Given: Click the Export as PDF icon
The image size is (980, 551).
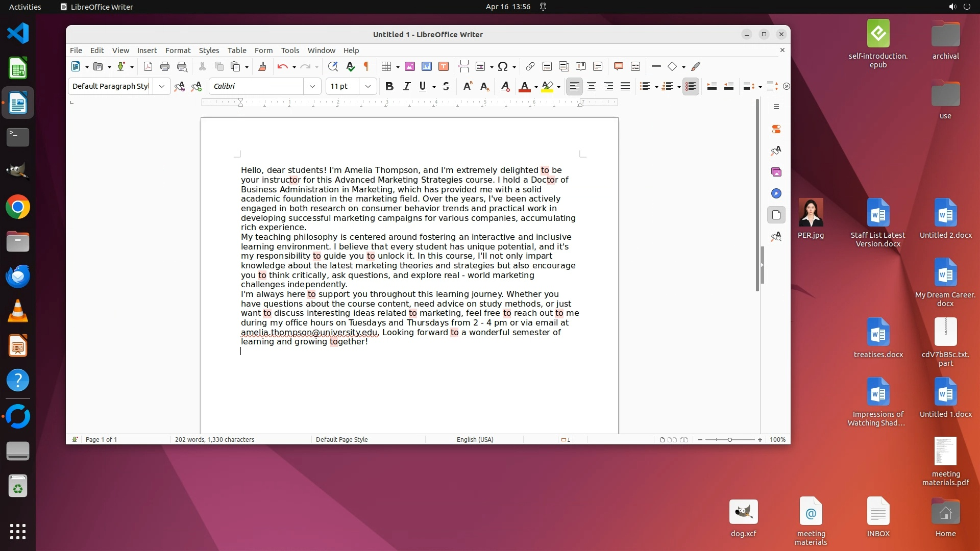Looking at the screenshot, I should [148, 66].
